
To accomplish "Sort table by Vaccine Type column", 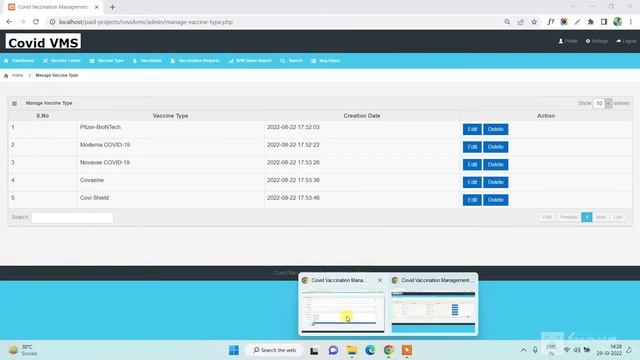I will [170, 116].
